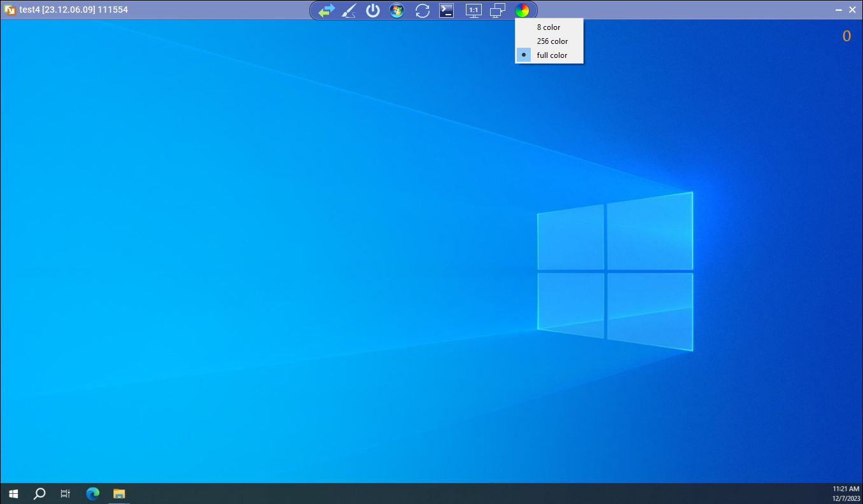This screenshot has width=863, height=504.
Task: Open taskbar Search magnifier in remote desktop
Action: coord(39,493)
